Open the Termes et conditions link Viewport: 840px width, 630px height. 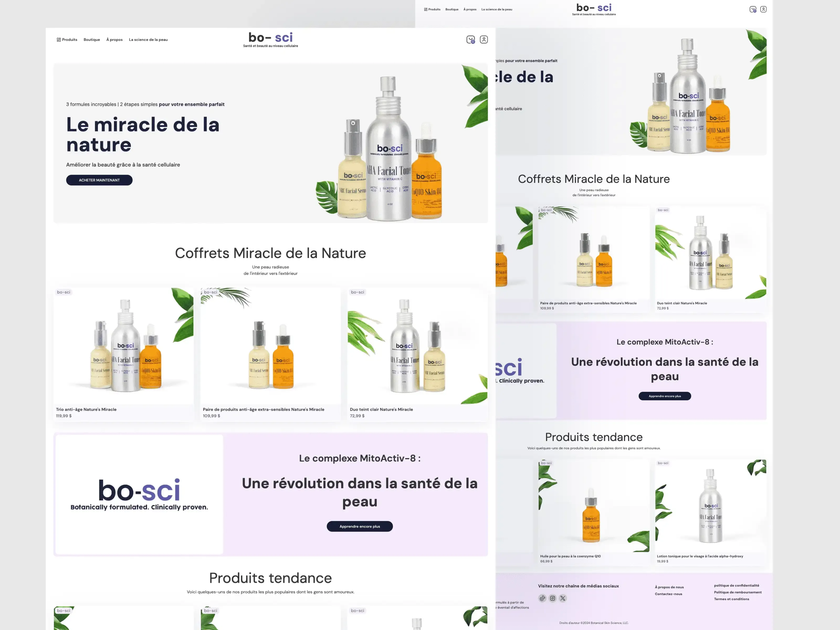tap(731, 599)
